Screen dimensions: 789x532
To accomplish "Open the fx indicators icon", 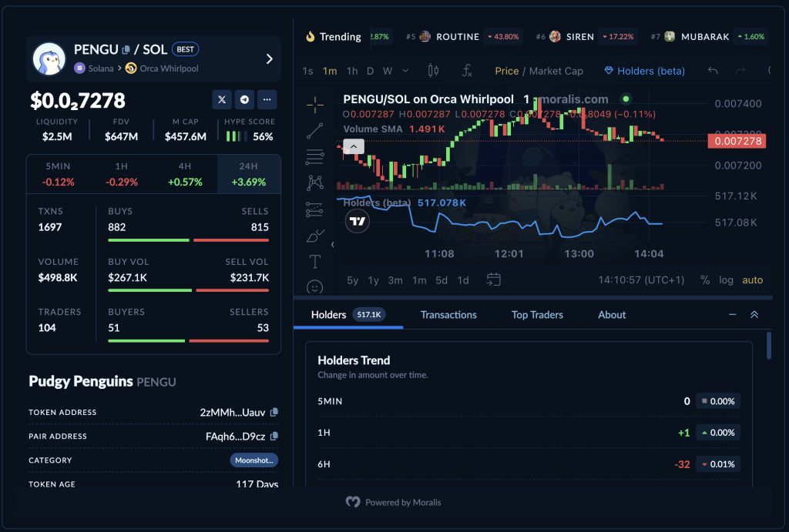I will [467, 71].
